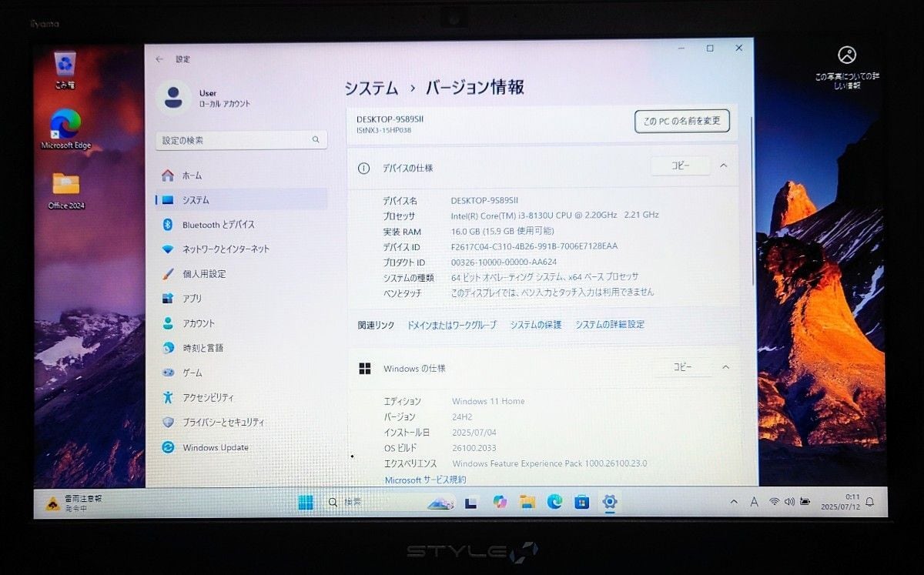Click the Wi-Fi icon beside ネットワークとインターネット
Screen dimensions: 924x575
tap(168, 249)
